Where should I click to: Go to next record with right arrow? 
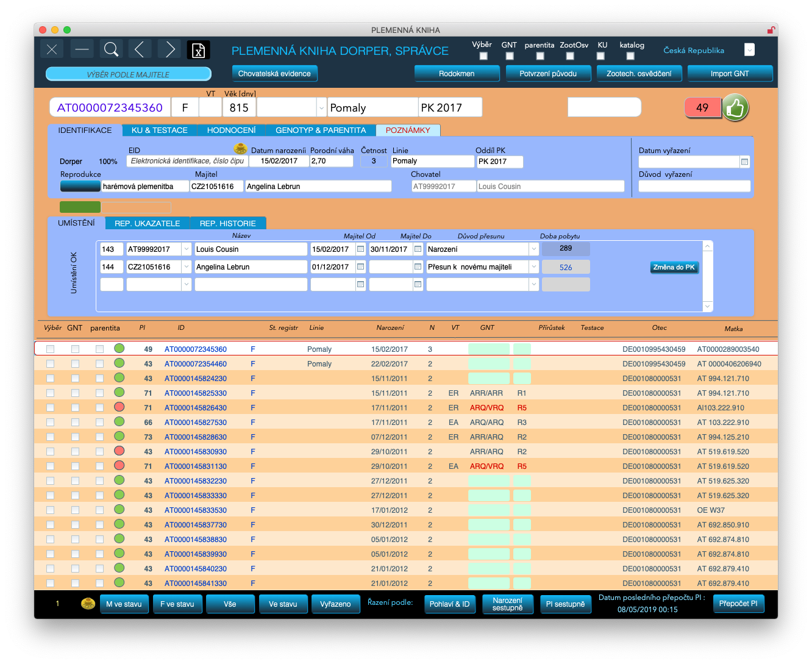[x=169, y=49]
